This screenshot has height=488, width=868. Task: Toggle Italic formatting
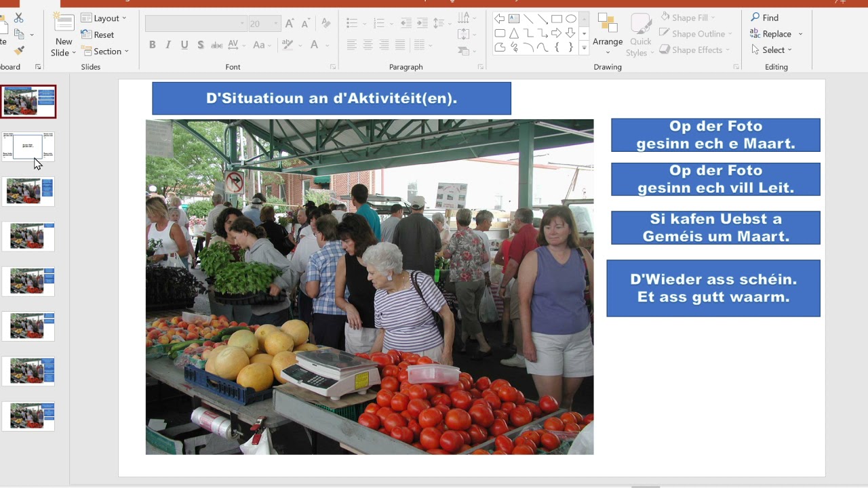[168, 45]
